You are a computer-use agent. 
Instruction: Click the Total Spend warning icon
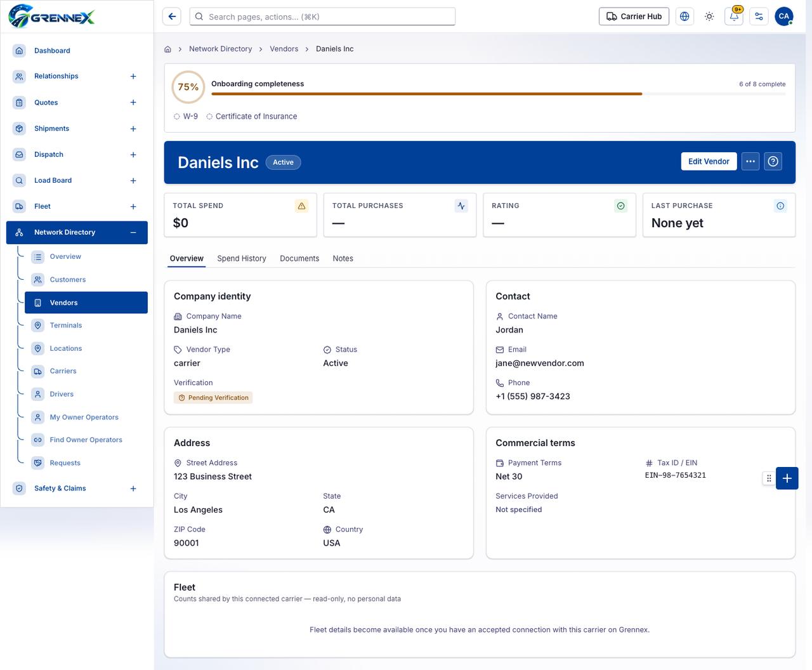[x=302, y=206]
